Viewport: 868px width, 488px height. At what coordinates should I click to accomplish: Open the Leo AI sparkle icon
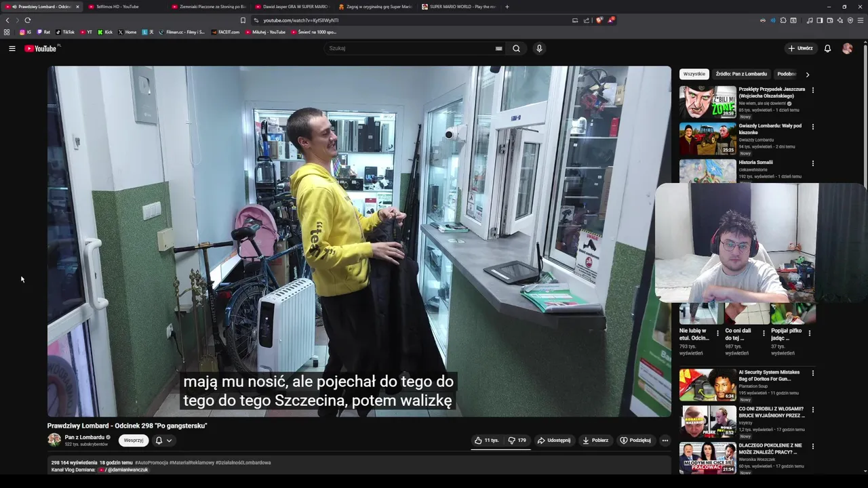840,20
